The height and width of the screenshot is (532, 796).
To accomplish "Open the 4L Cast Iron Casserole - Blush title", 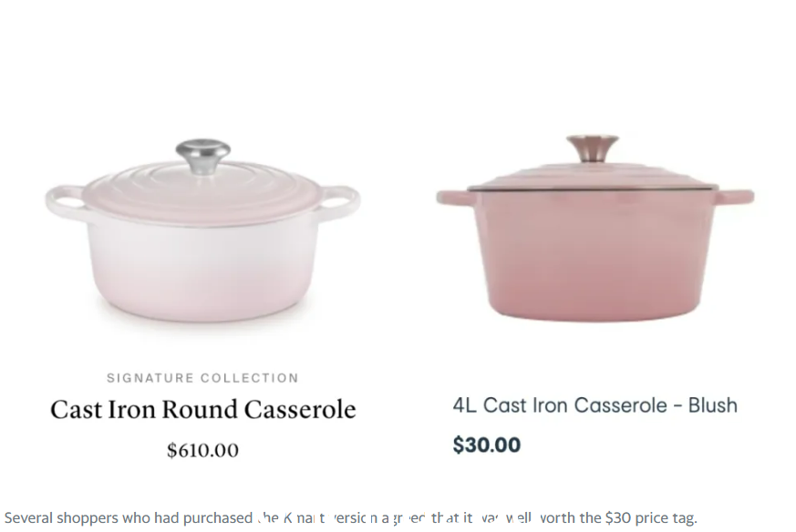I will (x=595, y=405).
